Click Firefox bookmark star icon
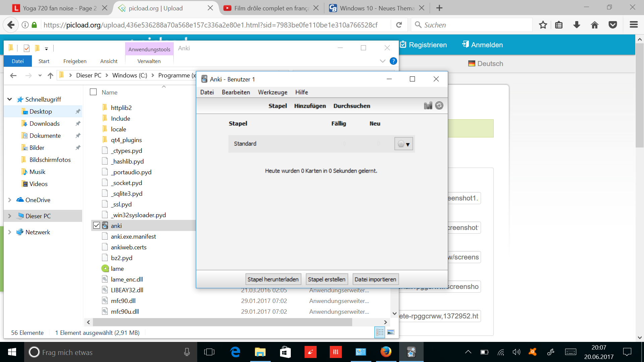644x362 pixels. (x=543, y=25)
